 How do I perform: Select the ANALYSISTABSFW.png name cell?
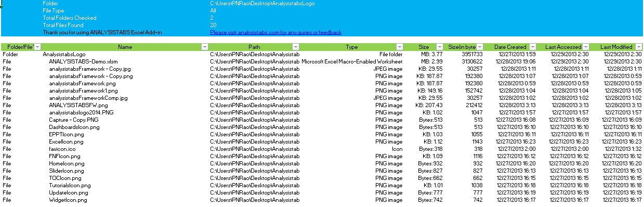(x=78, y=105)
